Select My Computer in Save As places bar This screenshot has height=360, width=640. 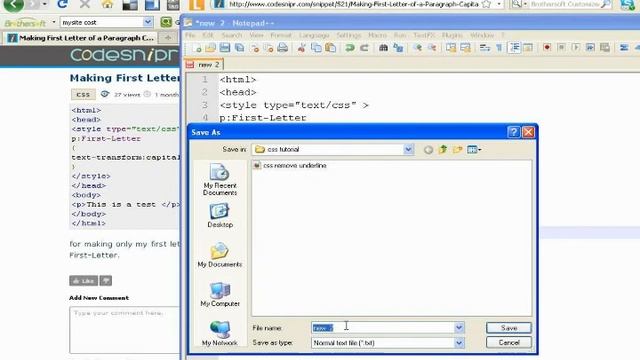(220, 294)
